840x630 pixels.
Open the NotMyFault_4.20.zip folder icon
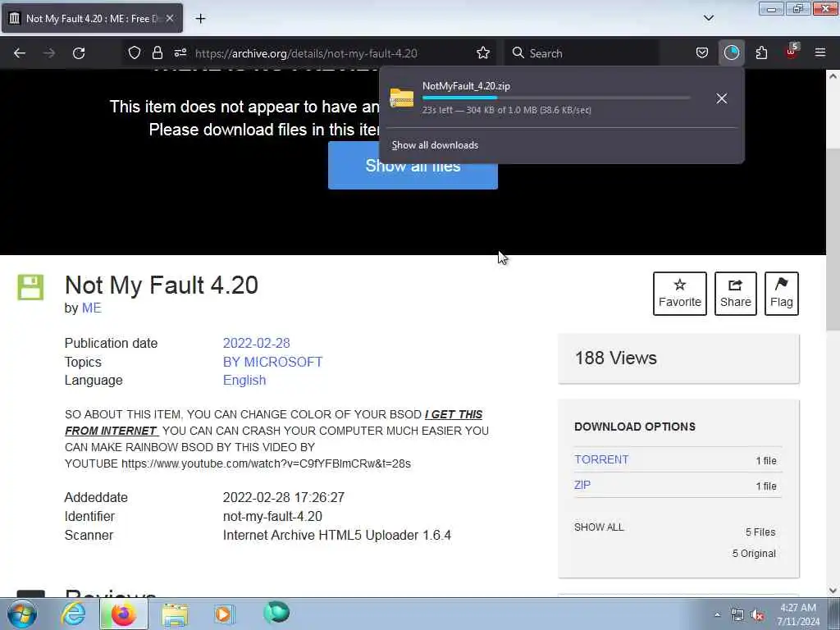pyautogui.click(x=402, y=98)
